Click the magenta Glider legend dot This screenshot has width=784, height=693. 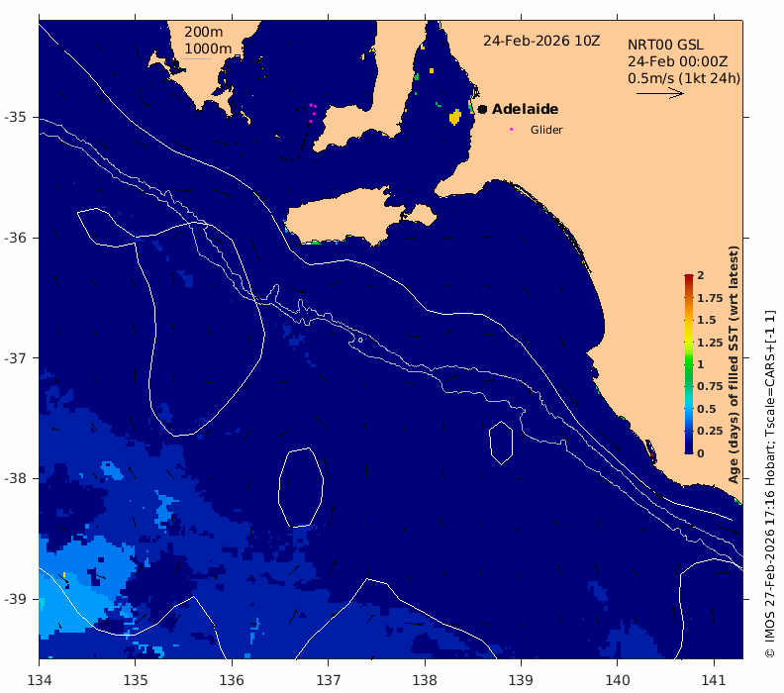tap(511, 129)
